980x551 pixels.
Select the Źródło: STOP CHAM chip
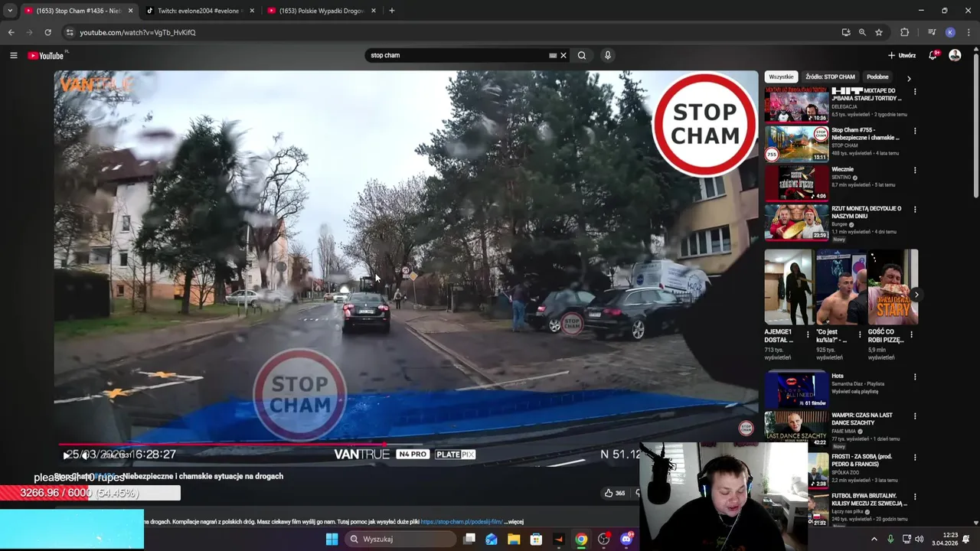(x=830, y=77)
